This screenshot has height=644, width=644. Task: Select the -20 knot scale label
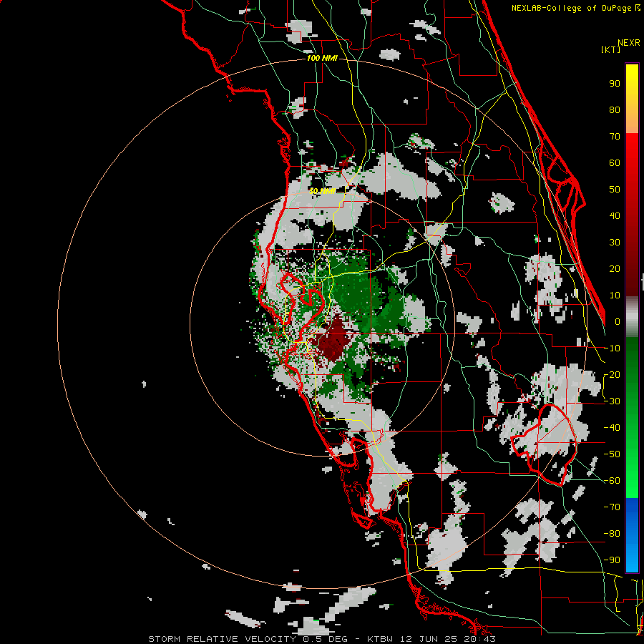coord(612,374)
